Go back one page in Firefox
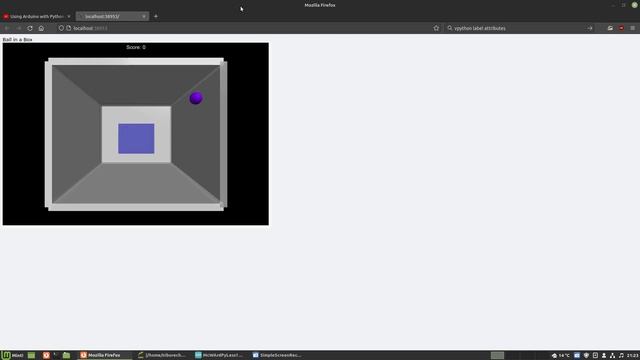Image resolution: width=640 pixels, height=360 pixels. 7,28
